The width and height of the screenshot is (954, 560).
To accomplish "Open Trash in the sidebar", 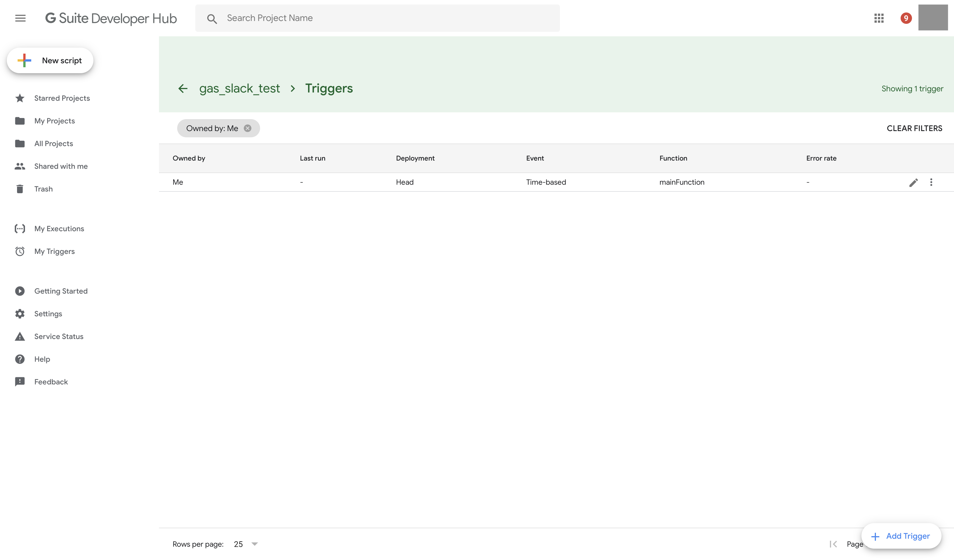I will 43,189.
